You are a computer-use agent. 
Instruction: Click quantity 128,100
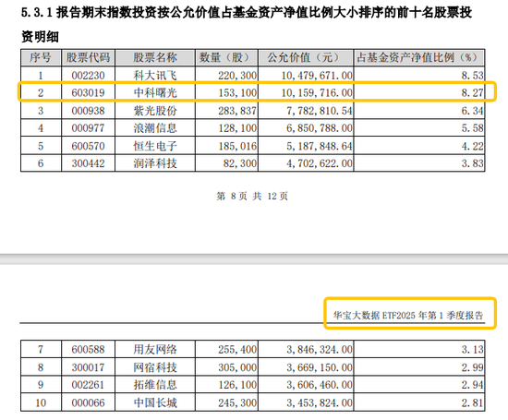coord(237,128)
